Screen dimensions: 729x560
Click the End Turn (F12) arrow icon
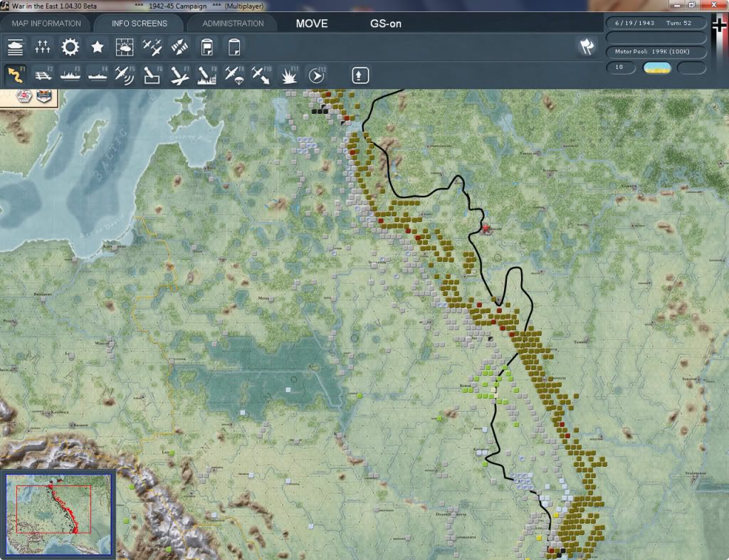(x=317, y=75)
